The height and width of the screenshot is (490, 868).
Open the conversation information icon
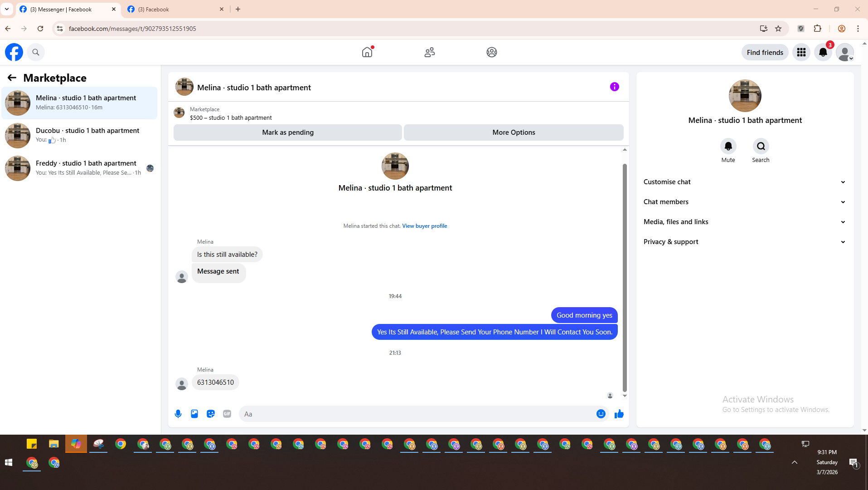615,87
